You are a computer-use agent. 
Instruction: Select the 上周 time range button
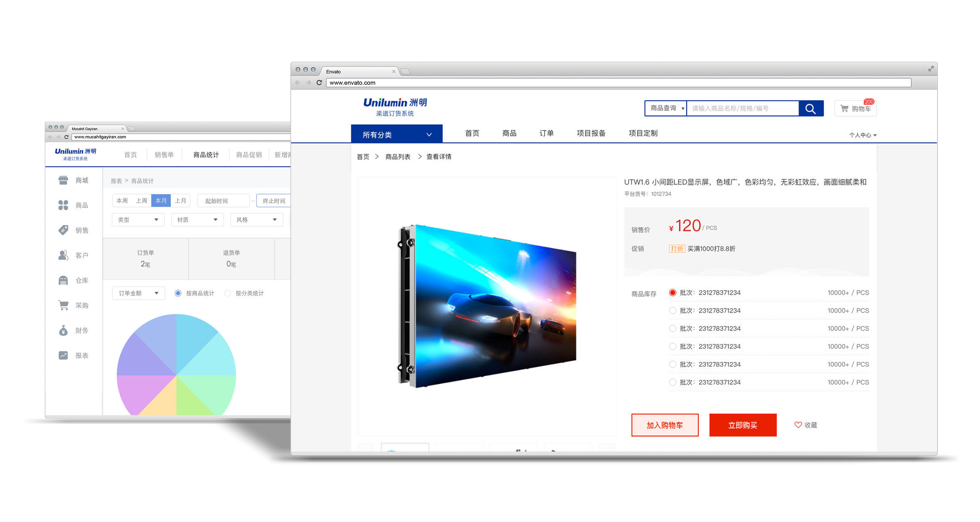(141, 201)
